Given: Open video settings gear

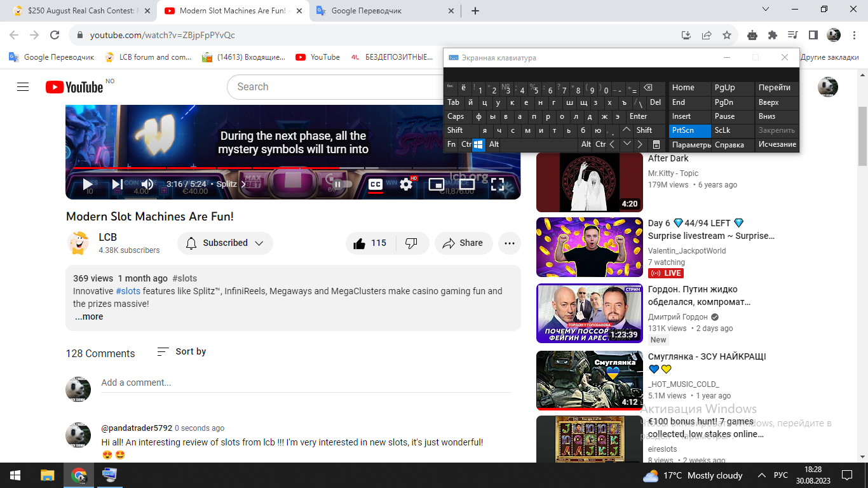Looking at the screenshot, I should pos(406,184).
